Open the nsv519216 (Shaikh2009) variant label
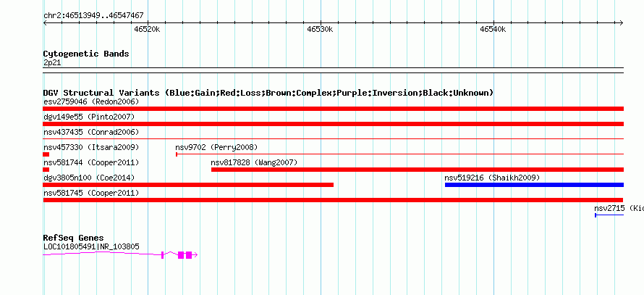The width and height of the screenshot is (644, 295). click(492, 178)
